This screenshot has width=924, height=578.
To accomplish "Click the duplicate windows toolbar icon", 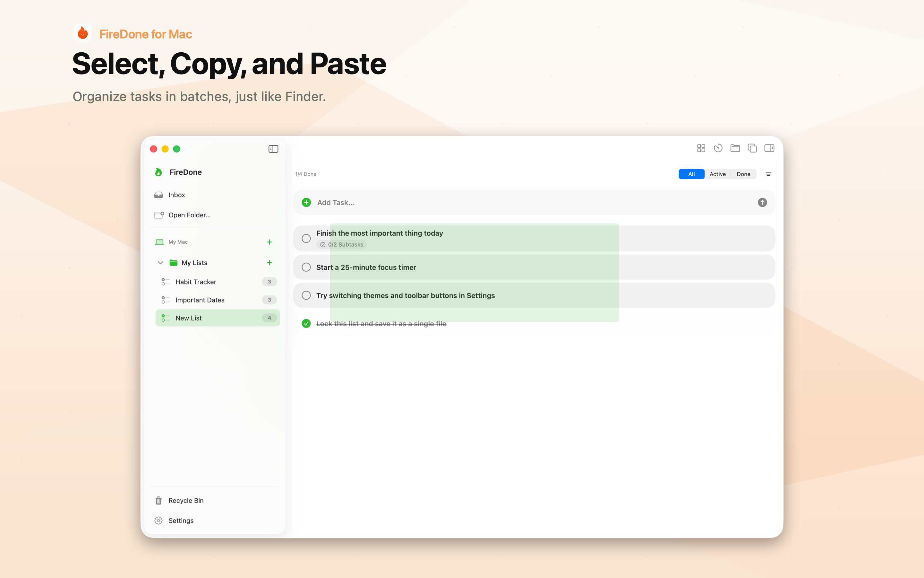I will pos(752,148).
